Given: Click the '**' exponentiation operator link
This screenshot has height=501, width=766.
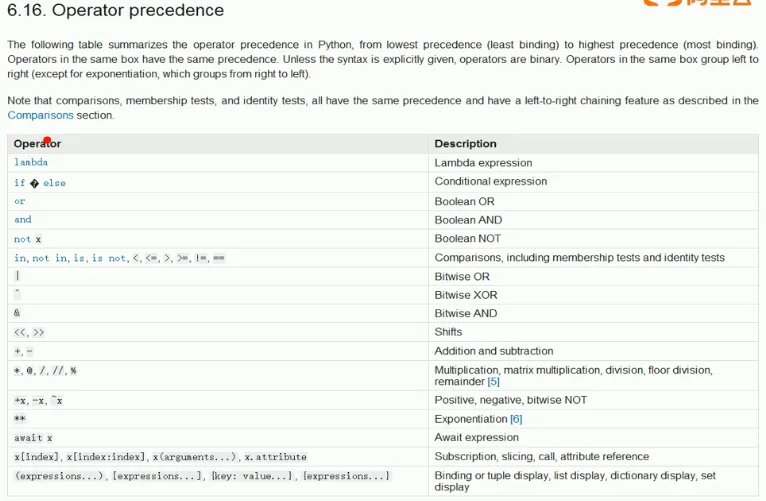Looking at the screenshot, I should coord(20,419).
